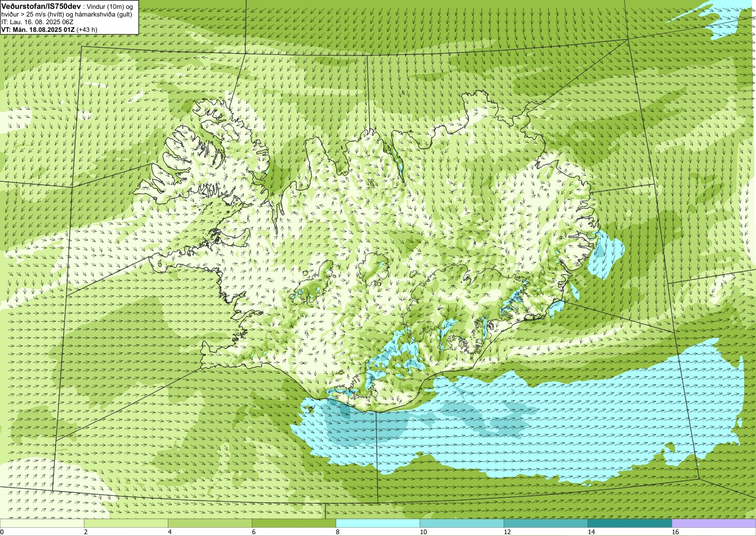Click the forecast offset '(+43 h)'
Viewport: 756px width, 536px height.
point(87,29)
